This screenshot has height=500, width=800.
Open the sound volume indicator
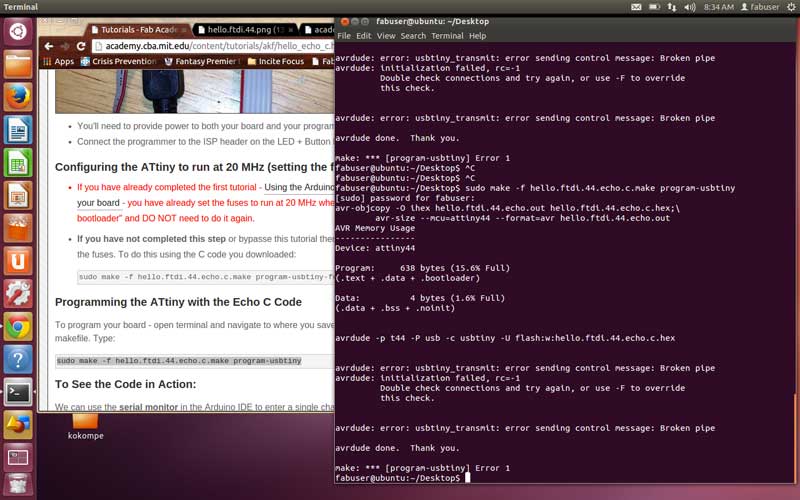point(690,7)
